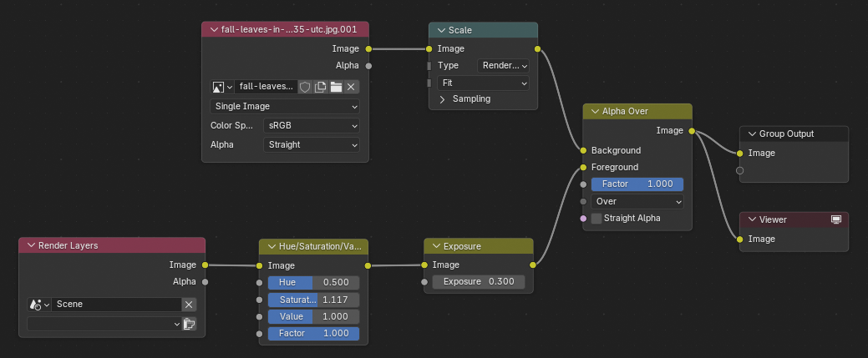Viewport: 868px width, 358px height.
Task: Open image file via folder icon
Action: pyautogui.click(x=336, y=87)
